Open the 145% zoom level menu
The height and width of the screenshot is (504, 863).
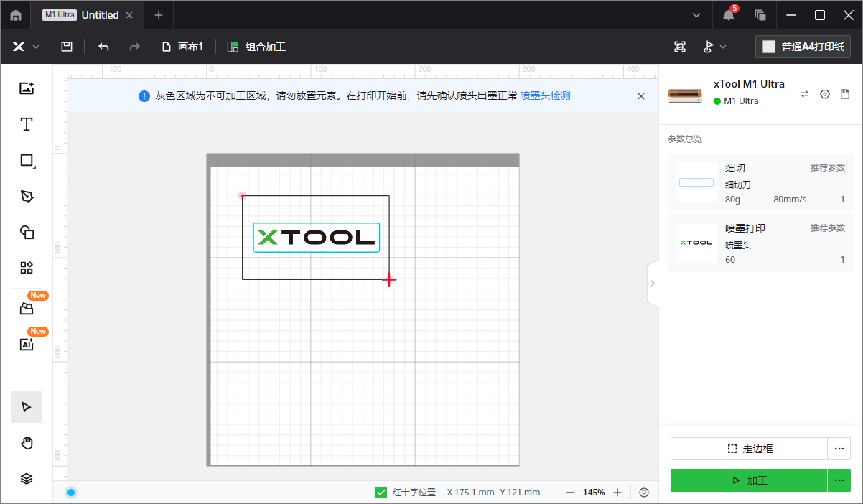pyautogui.click(x=594, y=493)
